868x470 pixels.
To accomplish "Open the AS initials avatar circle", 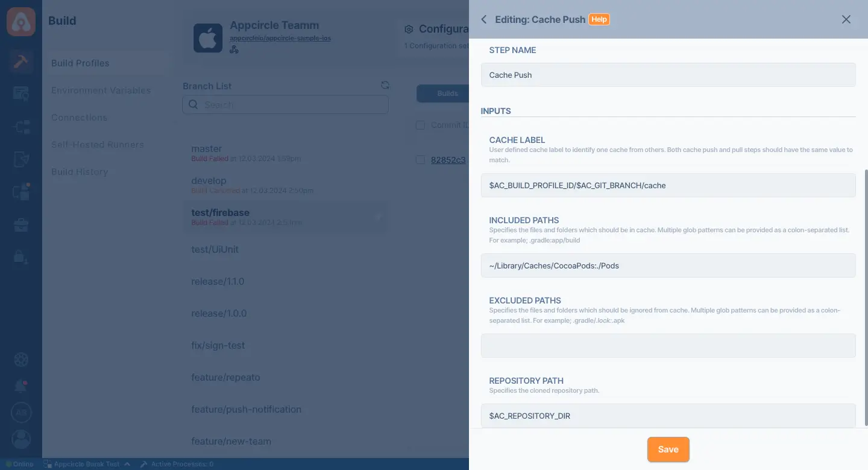I will (x=21, y=413).
